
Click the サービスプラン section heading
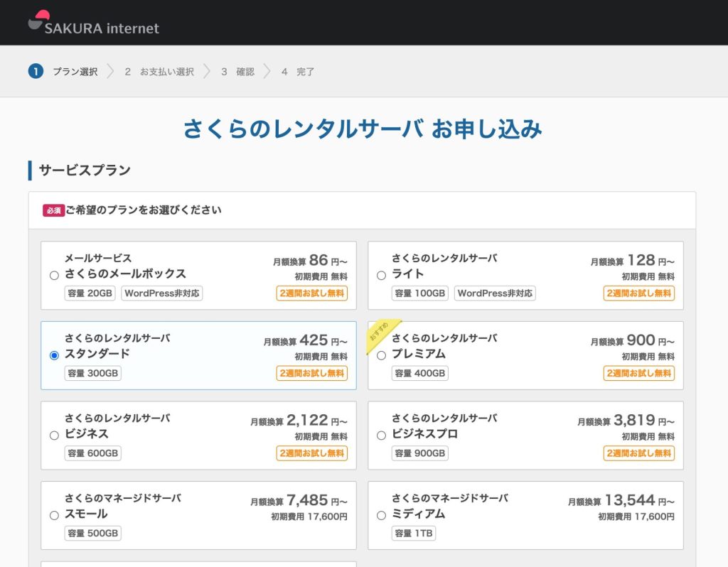click(x=85, y=171)
